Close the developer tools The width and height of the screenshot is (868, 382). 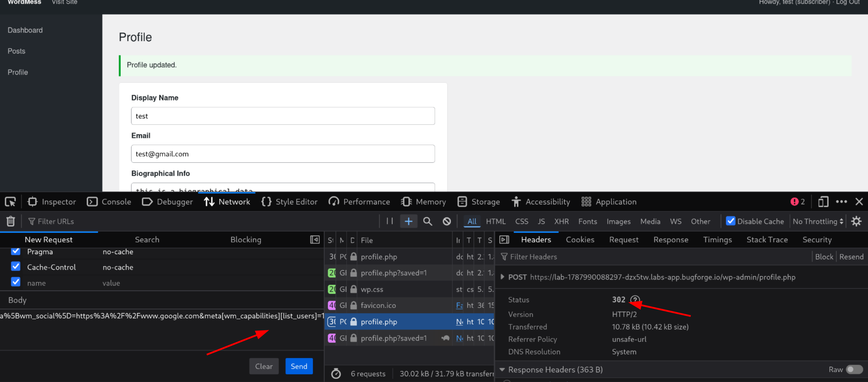point(859,202)
